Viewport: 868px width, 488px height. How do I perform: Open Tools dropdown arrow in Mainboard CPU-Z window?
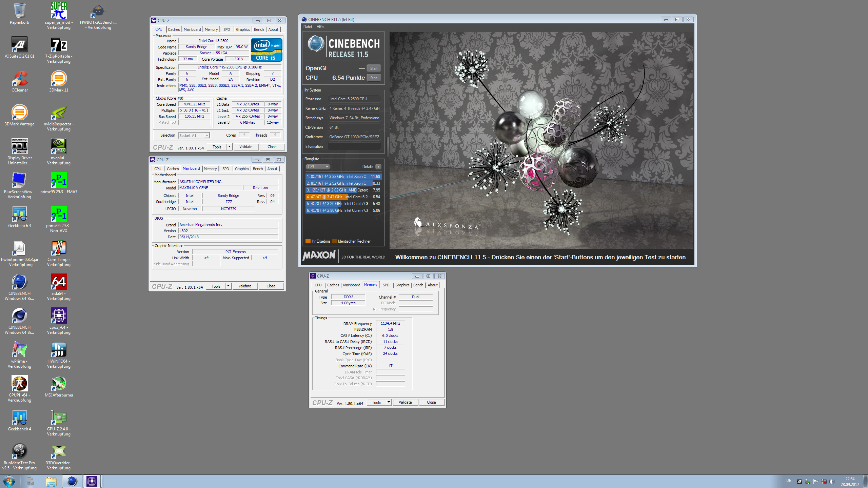(x=228, y=286)
